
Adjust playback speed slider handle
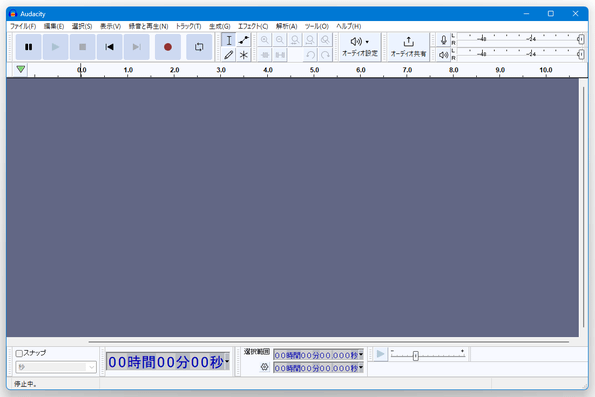(416, 356)
